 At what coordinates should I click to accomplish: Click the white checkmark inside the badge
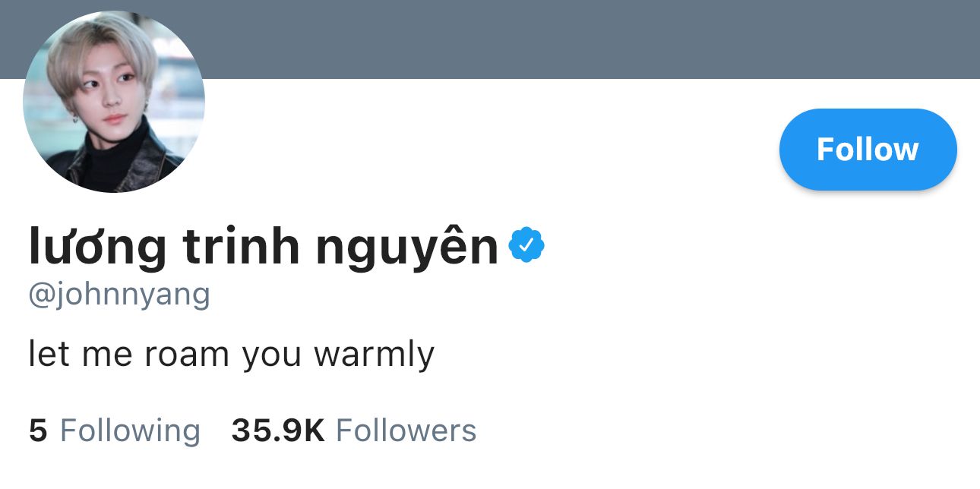(x=526, y=245)
